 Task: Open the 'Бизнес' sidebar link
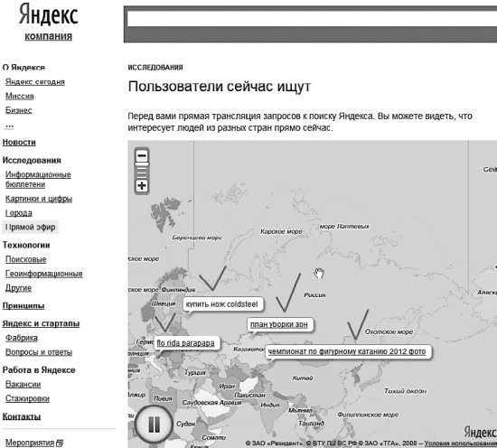click(x=19, y=110)
